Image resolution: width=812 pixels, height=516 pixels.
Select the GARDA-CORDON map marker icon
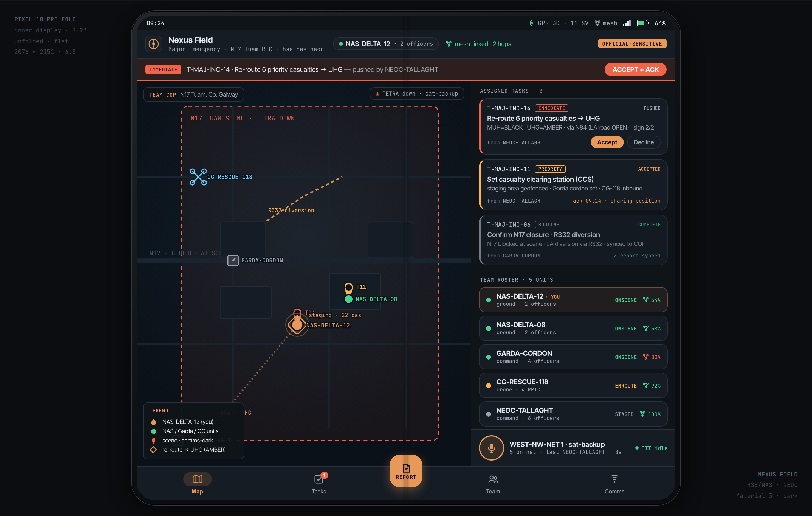coord(233,260)
